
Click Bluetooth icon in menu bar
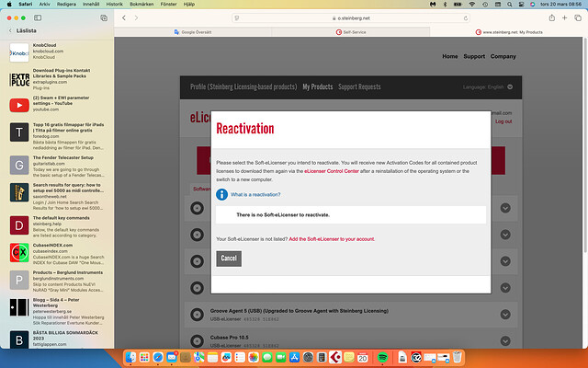445,4
